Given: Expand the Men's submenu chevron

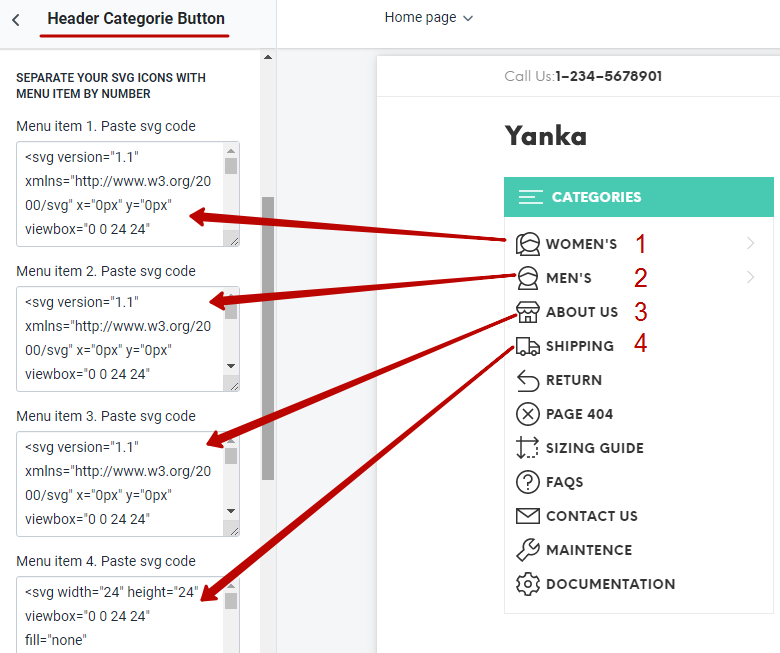Looking at the screenshot, I should (x=750, y=278).
